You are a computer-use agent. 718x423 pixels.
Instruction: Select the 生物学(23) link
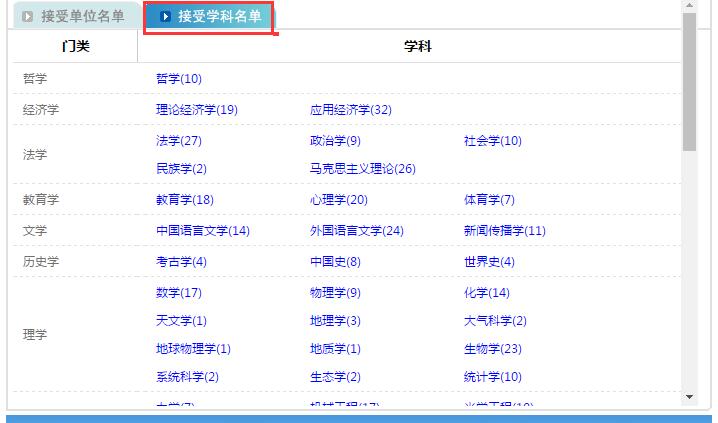(493, 349)
